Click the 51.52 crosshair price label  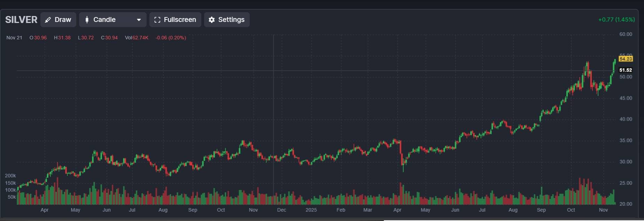[626, 70]
